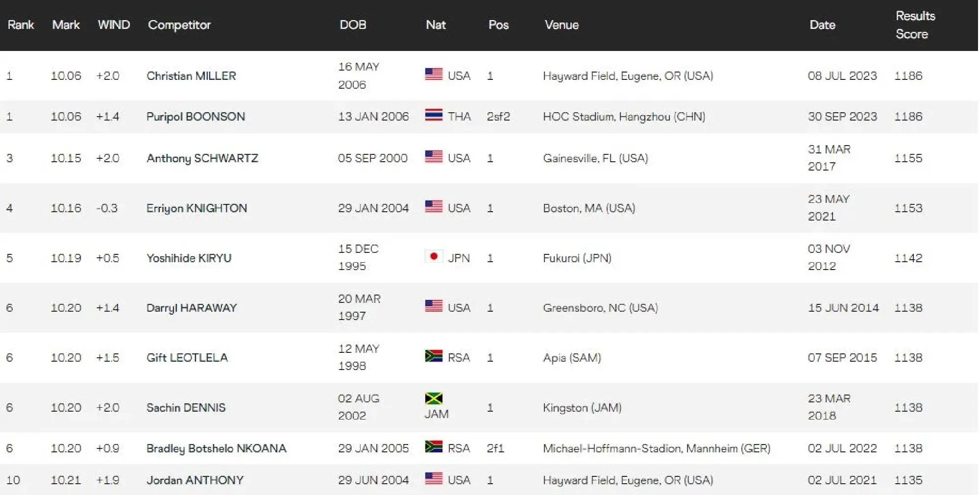Click the Venue column header

562,25
